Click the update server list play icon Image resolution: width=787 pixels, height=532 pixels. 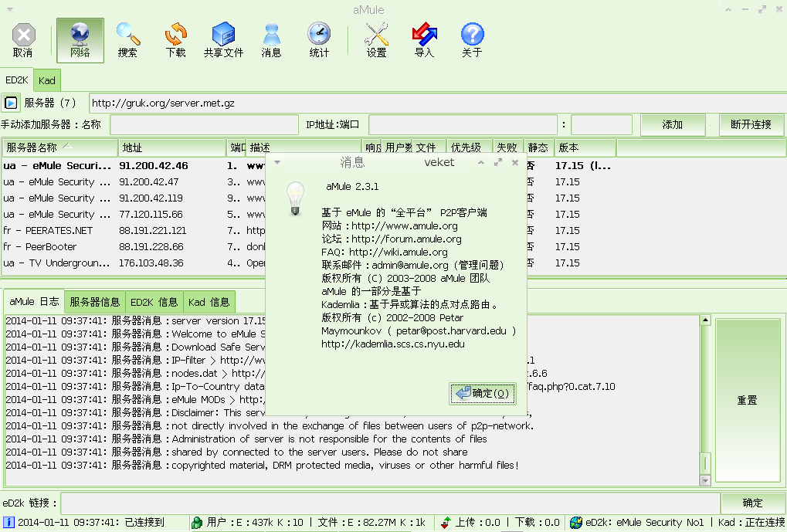pos(11,103)
